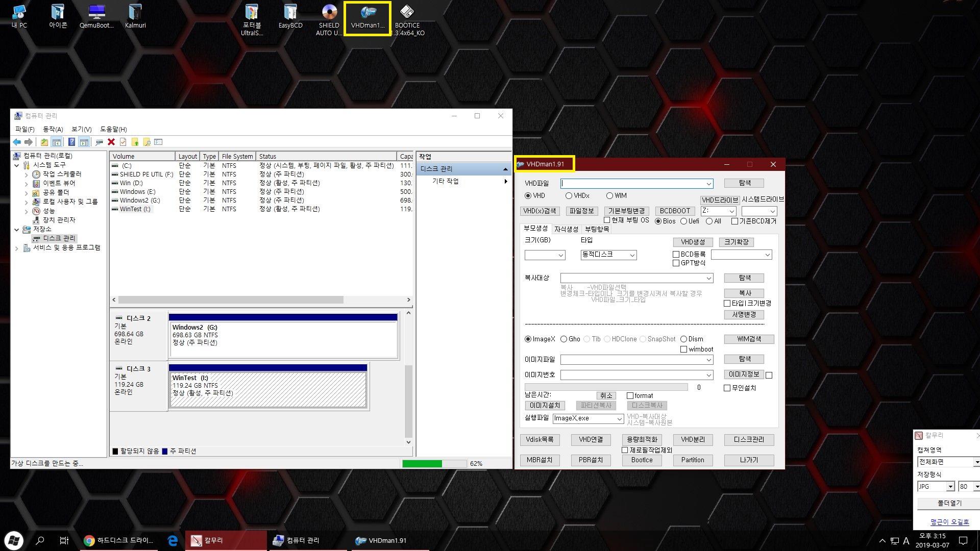This screenshot has width=980, height=551.
Task: Switch to the 부팅항목 tab
Action: [597, 229]
